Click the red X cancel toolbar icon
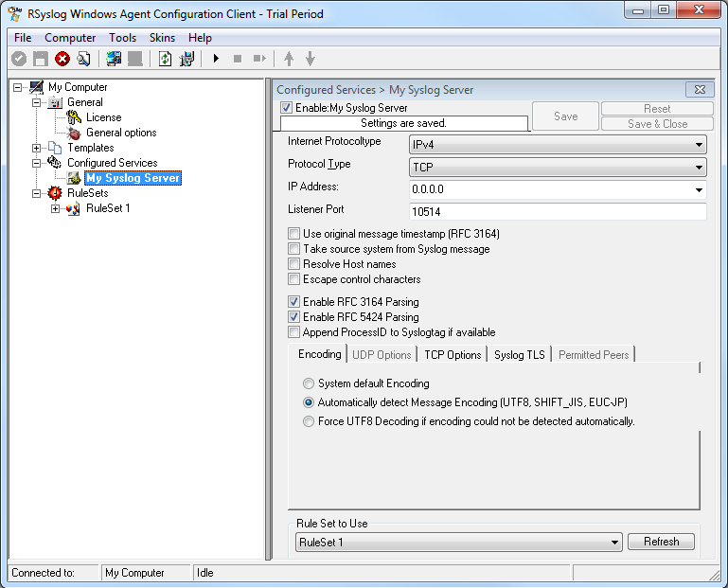 click(62, 59)
